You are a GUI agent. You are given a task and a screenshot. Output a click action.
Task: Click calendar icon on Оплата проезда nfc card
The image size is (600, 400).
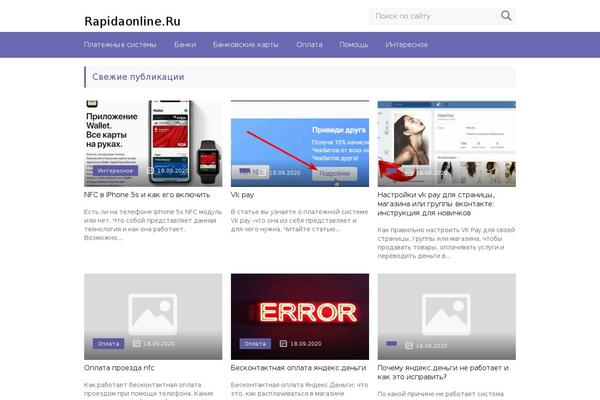pos(136,343)
